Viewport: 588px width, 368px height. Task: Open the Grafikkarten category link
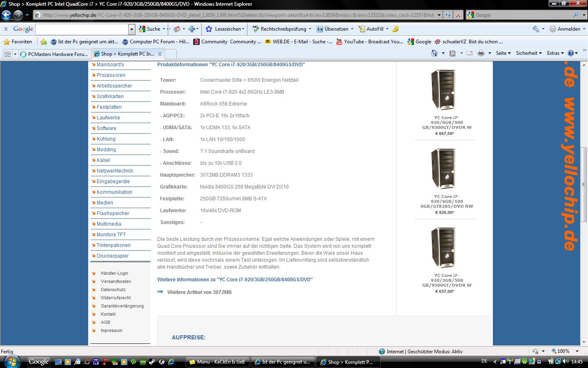pos(110,96)
